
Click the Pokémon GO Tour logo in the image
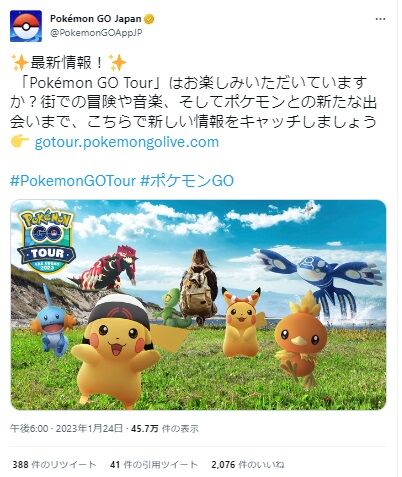(46, 241)
